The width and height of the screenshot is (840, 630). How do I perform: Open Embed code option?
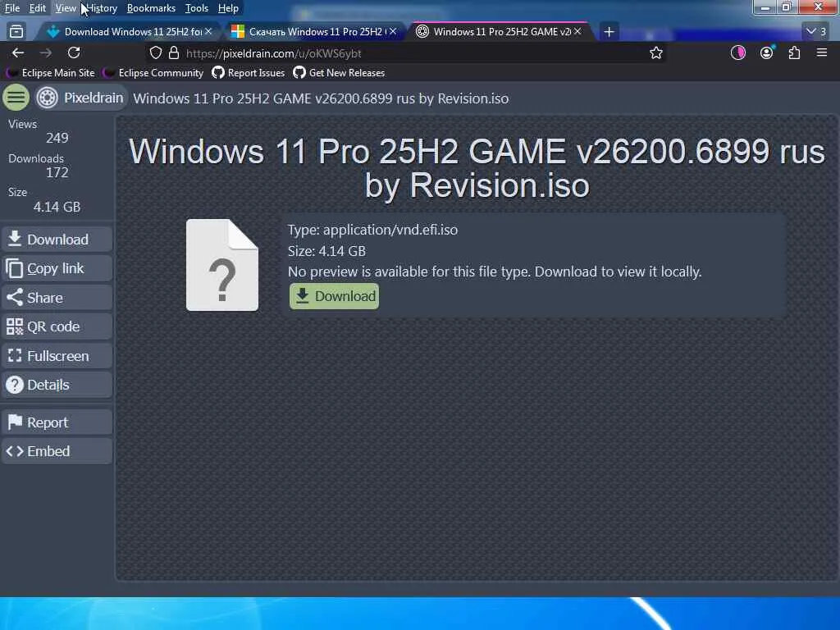[x=57, y=451]
